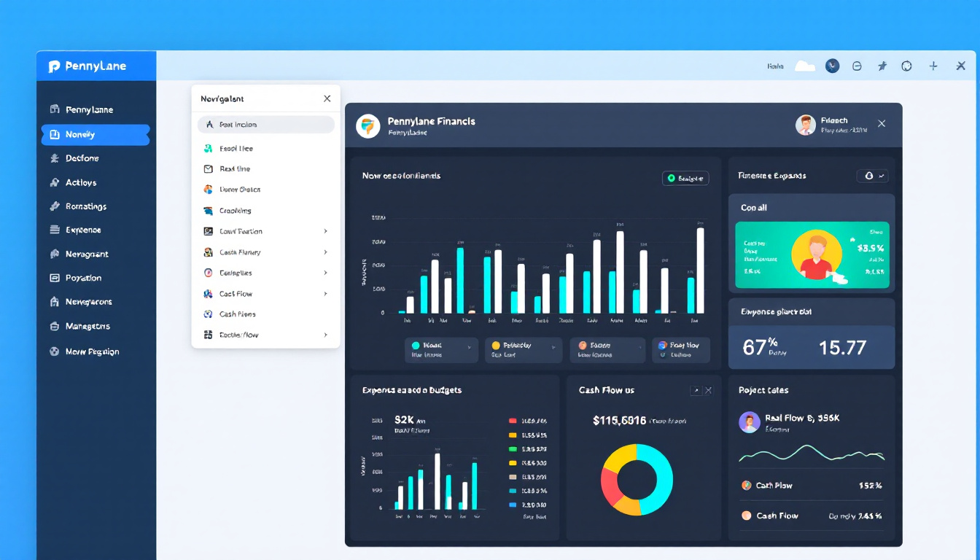Screen dimensions: 980x560
Task: Click the pin icon in top bar
Action: point(882,66)
